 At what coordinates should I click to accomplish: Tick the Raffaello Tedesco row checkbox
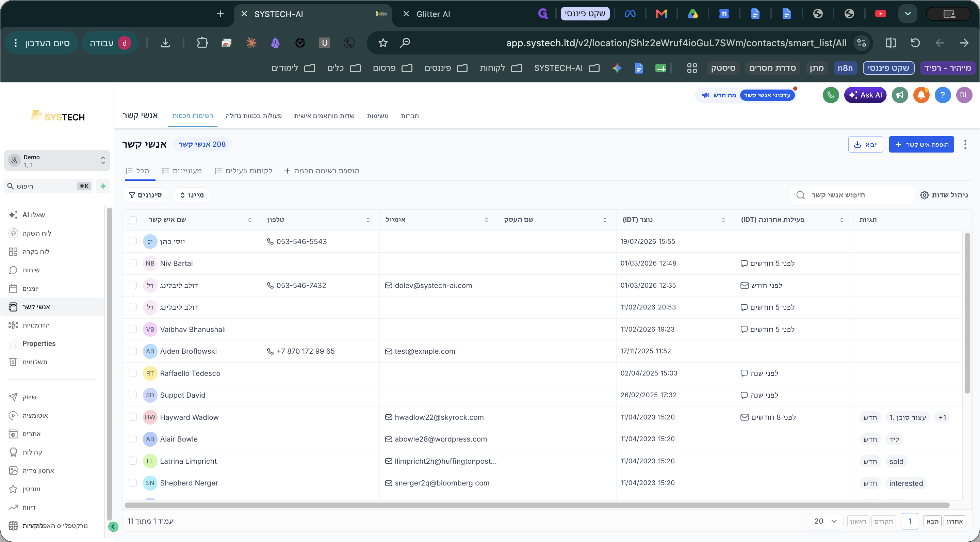coord(132,373)
